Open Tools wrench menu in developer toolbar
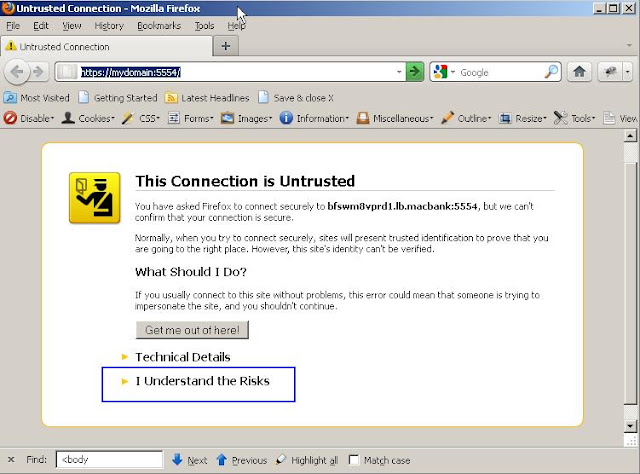The height and width of the screenshot is (474, 640). point(574,118)
